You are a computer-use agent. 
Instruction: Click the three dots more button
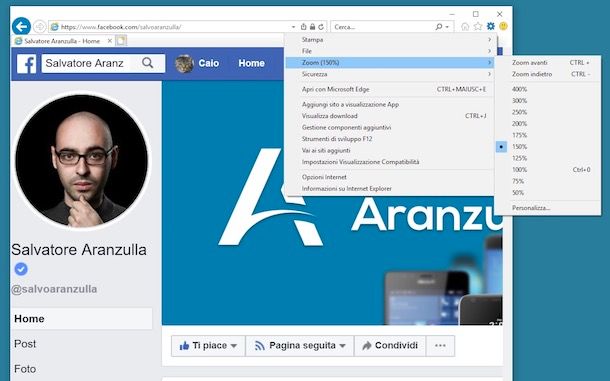[440, 346]
